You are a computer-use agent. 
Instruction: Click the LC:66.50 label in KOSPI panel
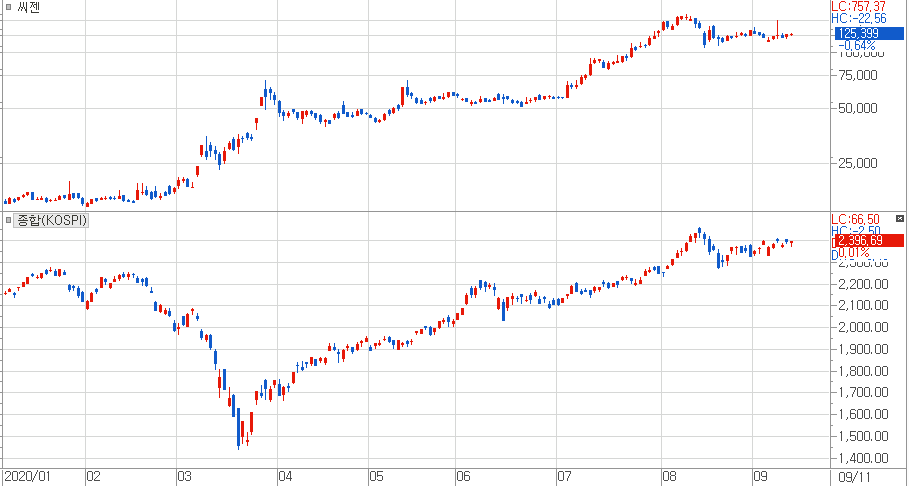(855, 219)
